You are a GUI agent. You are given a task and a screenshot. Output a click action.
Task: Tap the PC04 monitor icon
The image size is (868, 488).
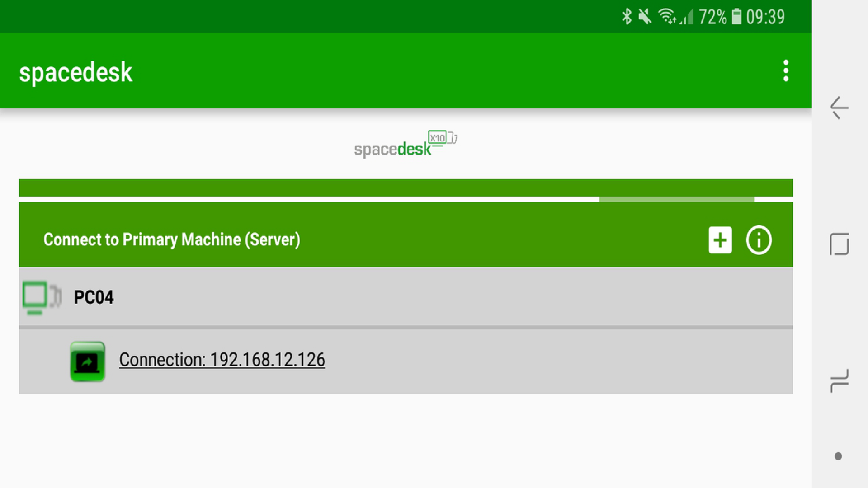[42, 297]
